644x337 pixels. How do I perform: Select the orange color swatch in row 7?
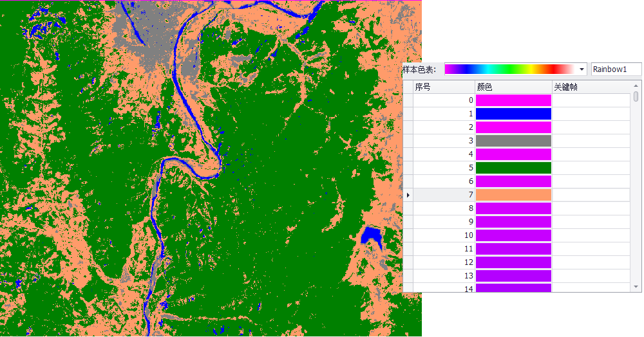click(513, 195)
